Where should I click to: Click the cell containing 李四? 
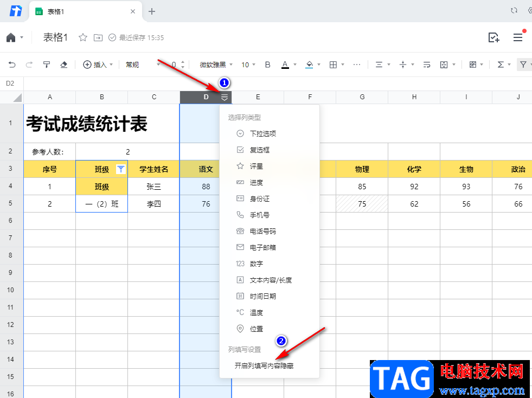[153, 204]
